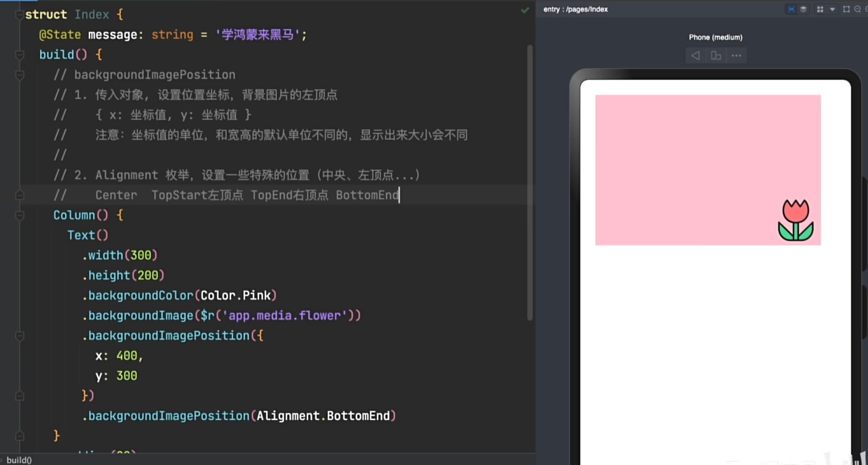Expand the dropdown arrow beside the grid icon
Image resolution: width=868 pixels, height=465 pixels.
pos(832,9)
